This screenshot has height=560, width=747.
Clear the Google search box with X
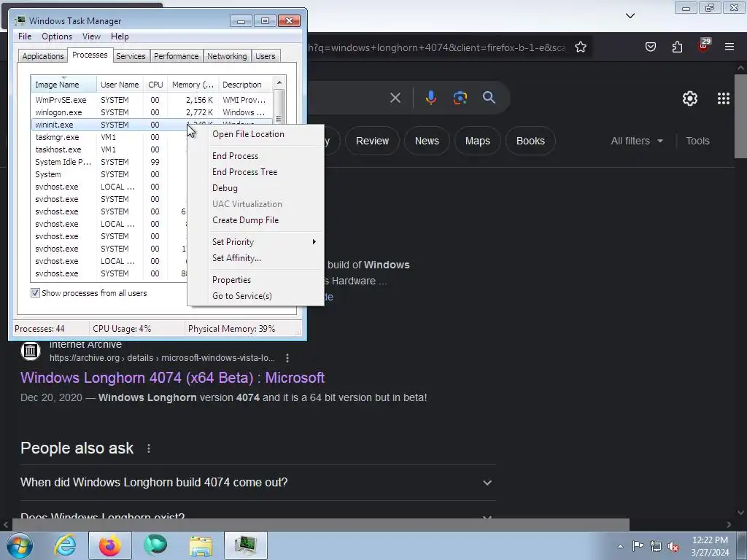click(x=395, y=98)
